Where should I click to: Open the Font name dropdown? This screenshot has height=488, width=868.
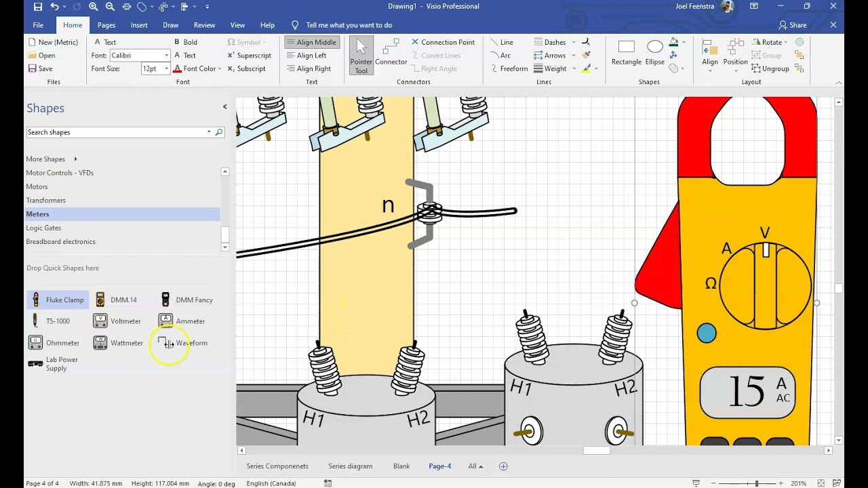coord(166,56)
